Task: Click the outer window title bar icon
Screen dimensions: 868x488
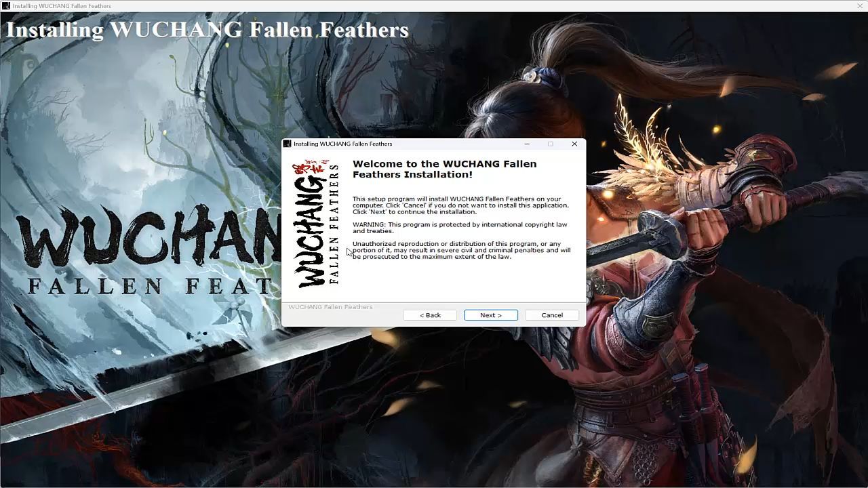Action: 6,5
